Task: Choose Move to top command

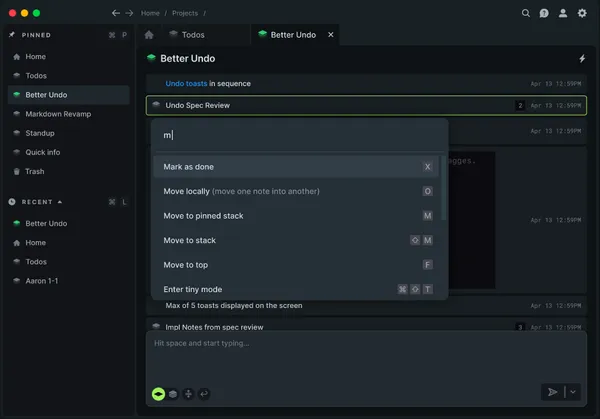Action: click(x=296, y=265)
